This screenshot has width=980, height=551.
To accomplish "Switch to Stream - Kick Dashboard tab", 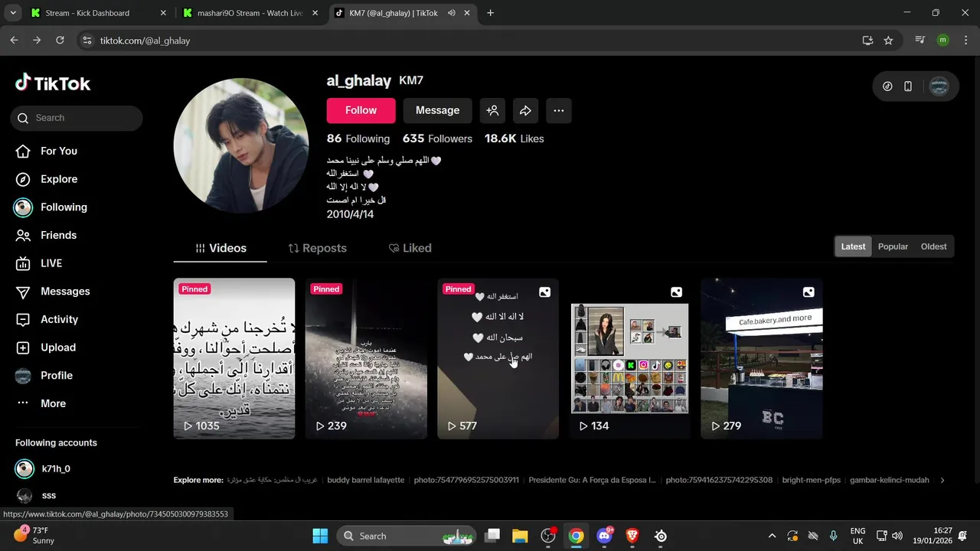I will pos(97,13).
